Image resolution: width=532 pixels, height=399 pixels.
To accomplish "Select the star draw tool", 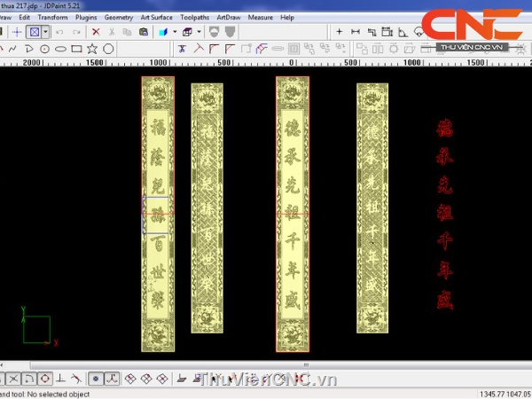I will (92, 49).
